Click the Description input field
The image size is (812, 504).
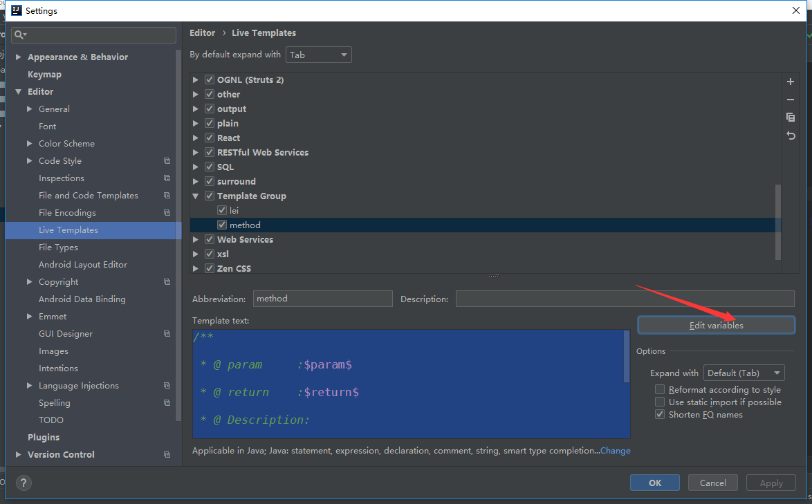[x=625, y=299]
